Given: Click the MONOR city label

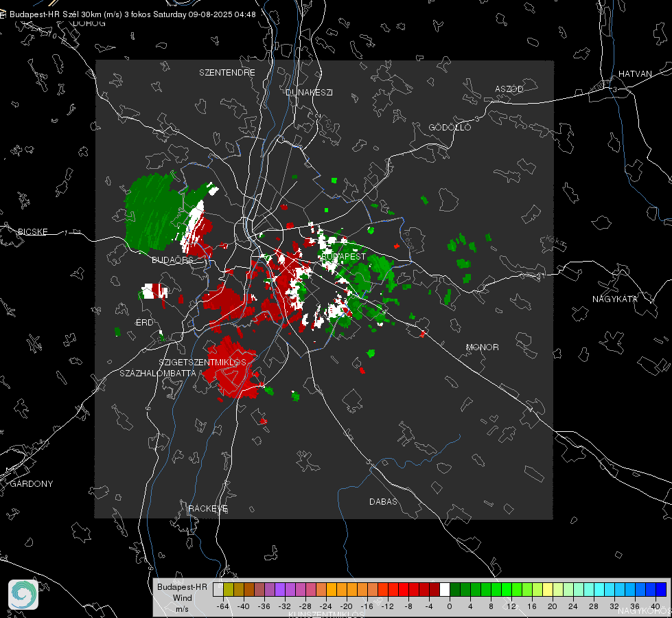Looking at the screenshot, I should pos(482,347).
